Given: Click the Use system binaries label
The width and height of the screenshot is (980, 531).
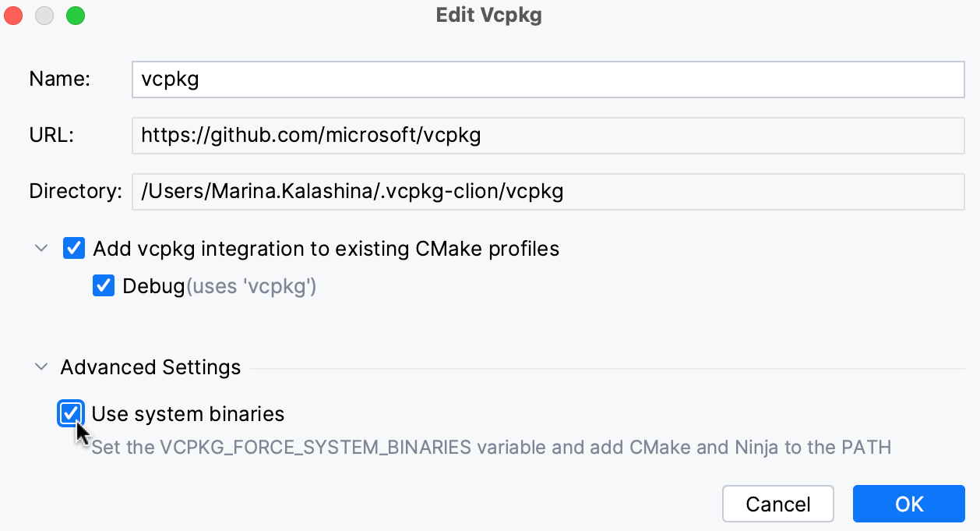Looking at the screenshot, I should point(188,413).
